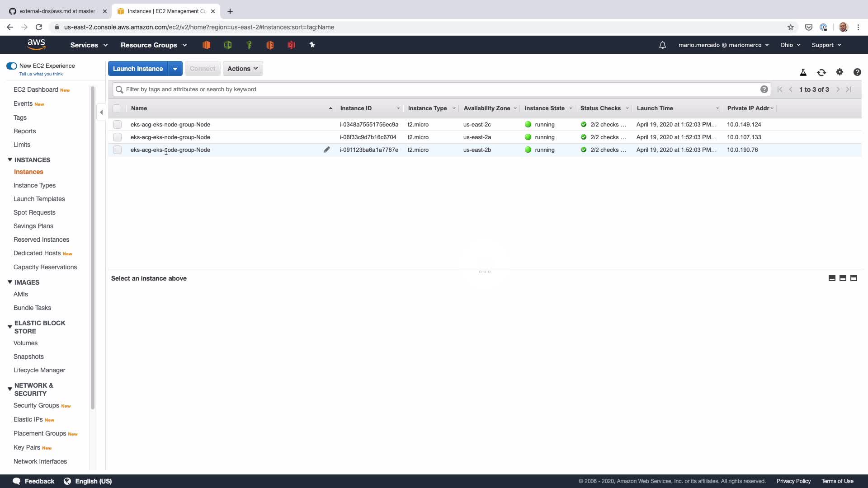Click the pushpin shortcut icon
Viewport: 868px width, 488px height.
tap(312, 45)
